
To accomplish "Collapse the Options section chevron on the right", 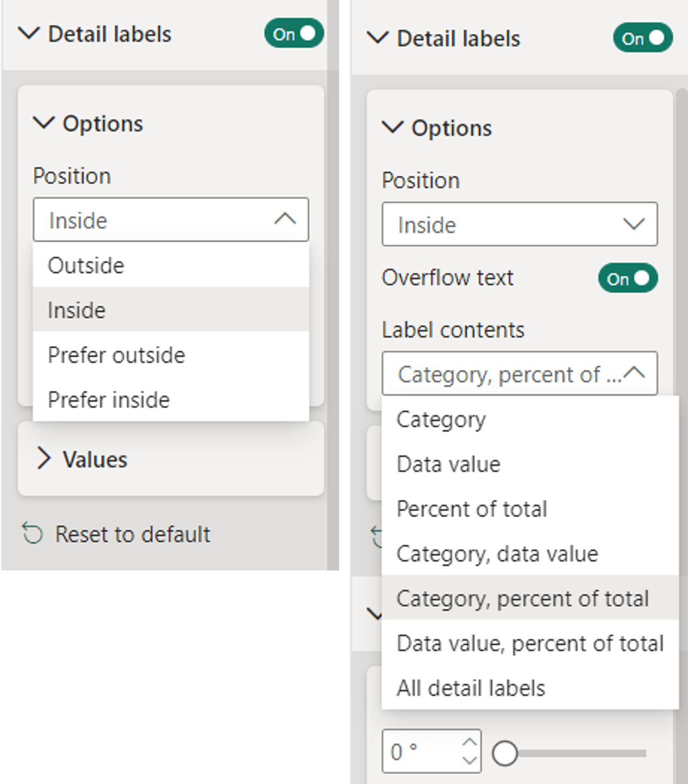I will pos(392,128).
